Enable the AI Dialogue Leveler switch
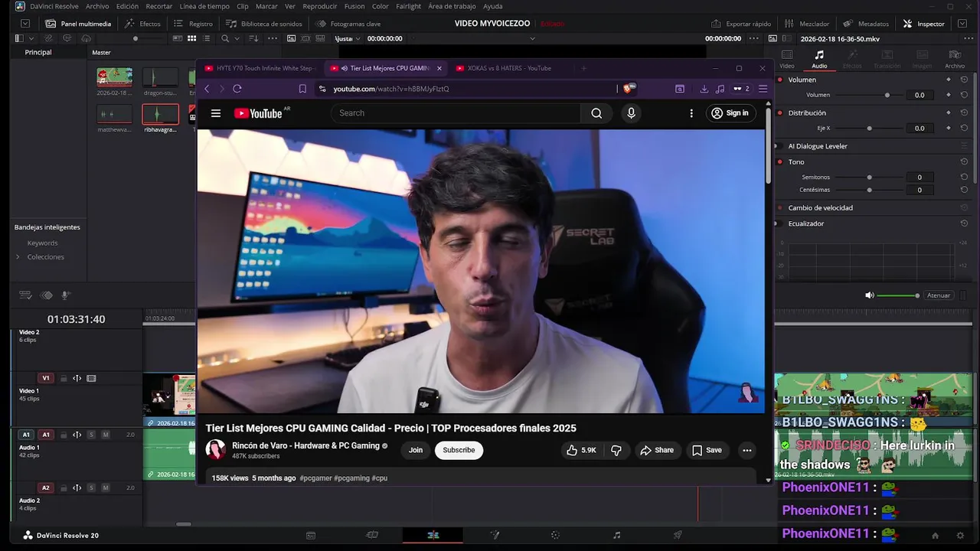 [780, 146]
